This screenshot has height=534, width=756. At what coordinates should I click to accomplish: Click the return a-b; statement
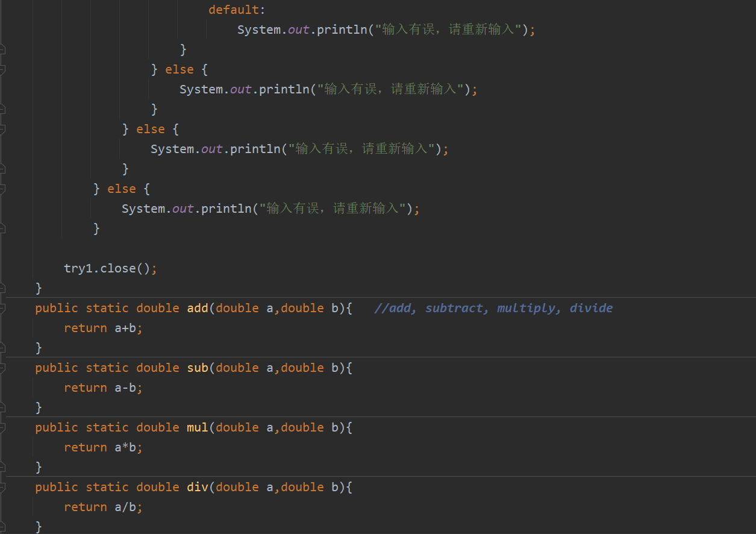coord(104,388)
